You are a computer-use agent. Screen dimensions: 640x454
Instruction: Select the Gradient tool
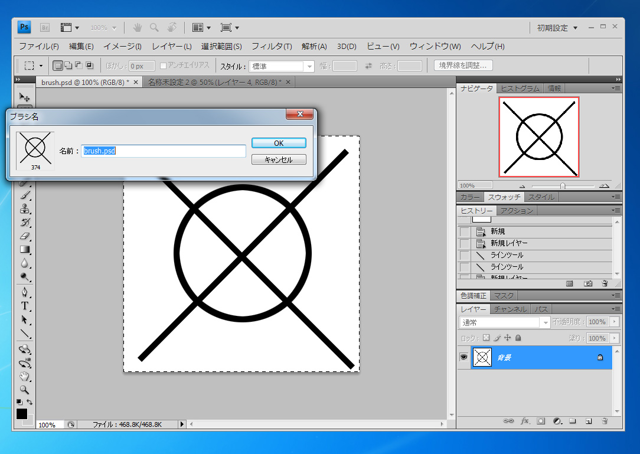pos(24,250)
